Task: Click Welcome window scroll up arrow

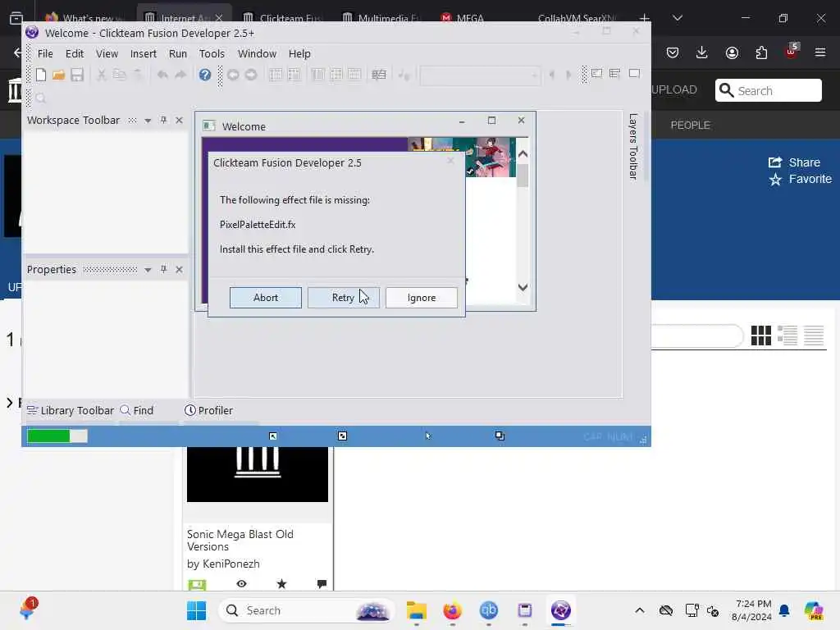Action: click(523, 153)
